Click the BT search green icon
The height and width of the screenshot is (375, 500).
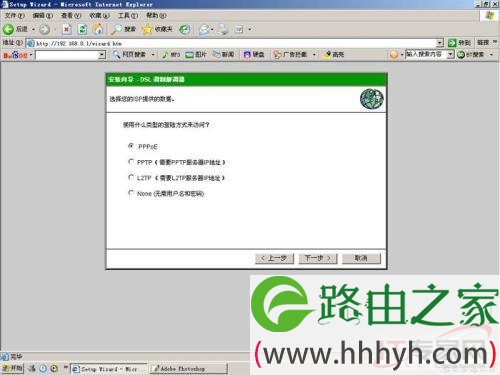[x=461, y=55]
